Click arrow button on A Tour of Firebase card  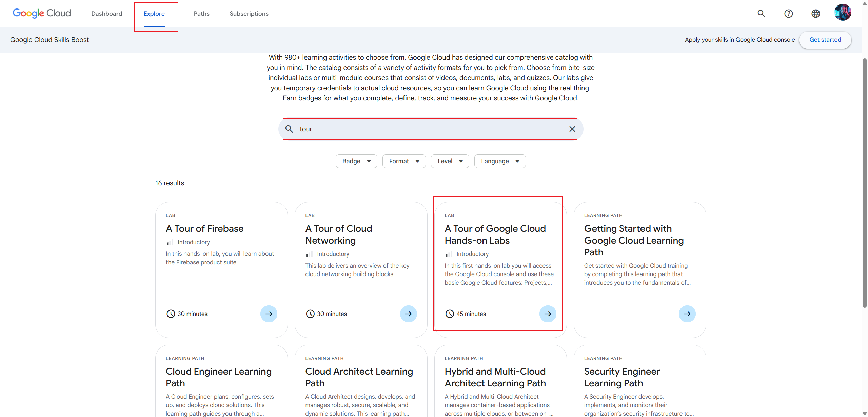coord(269,314)
